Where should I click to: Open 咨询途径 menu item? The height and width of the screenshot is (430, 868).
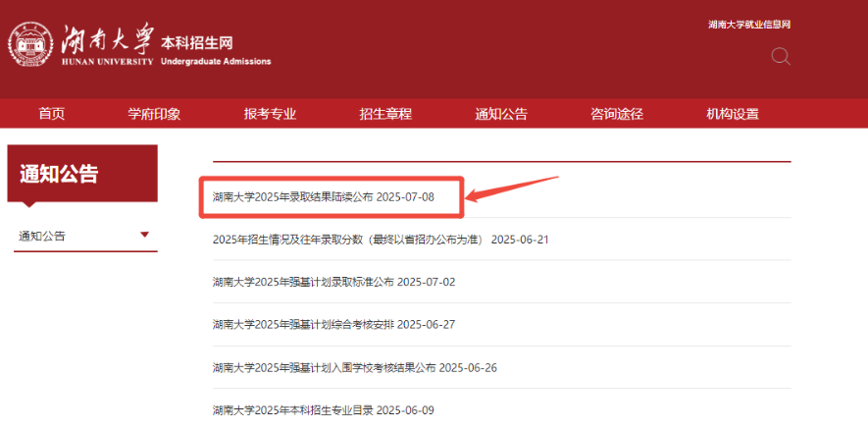click(x=617, y=114)
